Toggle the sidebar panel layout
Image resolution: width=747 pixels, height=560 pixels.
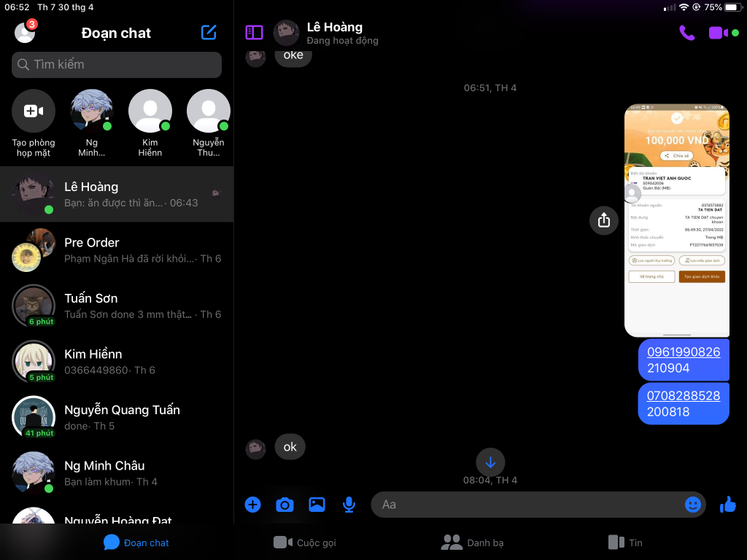coord(254,33)
